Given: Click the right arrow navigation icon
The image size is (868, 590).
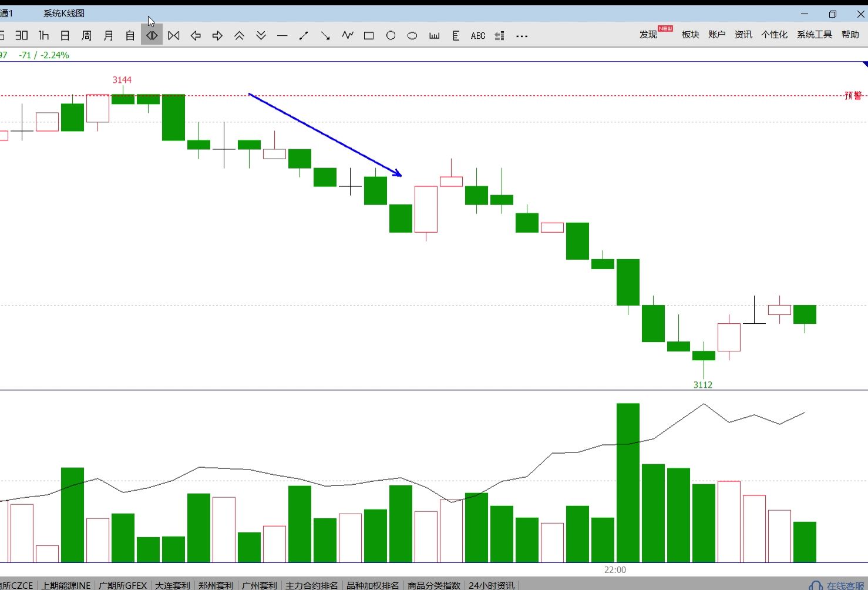Looking at the screenshot, I should (x=217, y=36).
